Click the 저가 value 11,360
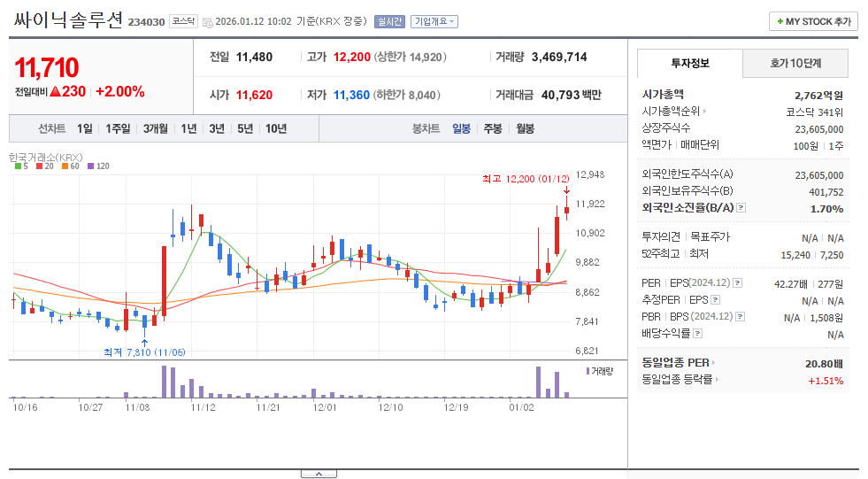The image size is (868, 479). 351,96
